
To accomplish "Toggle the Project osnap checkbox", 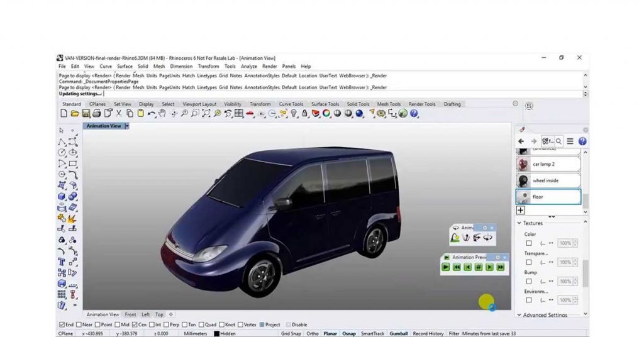I will 262,324.
